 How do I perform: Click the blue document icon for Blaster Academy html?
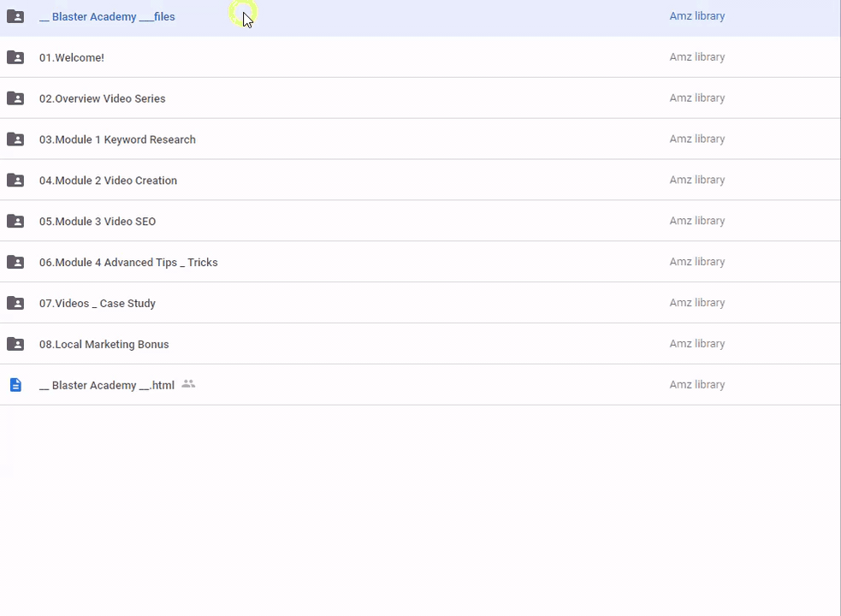click(x=15, y=385)
